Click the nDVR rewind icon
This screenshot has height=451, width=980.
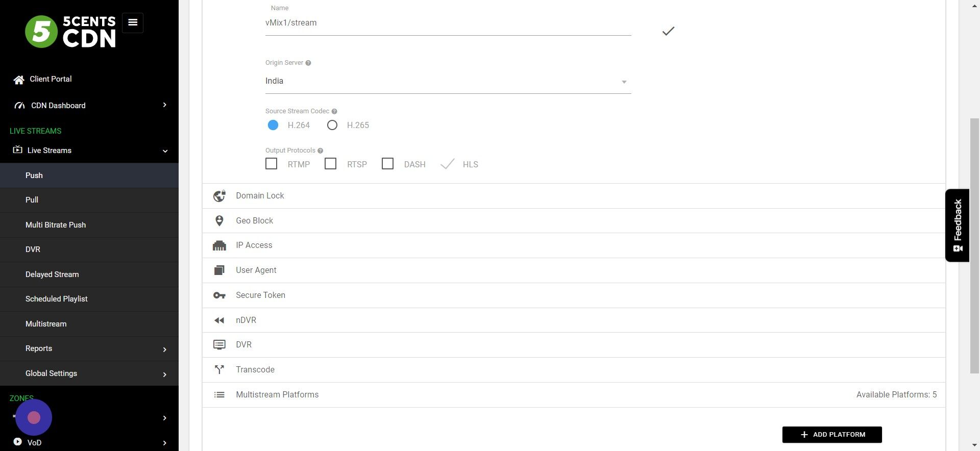[x=219, y=320]
